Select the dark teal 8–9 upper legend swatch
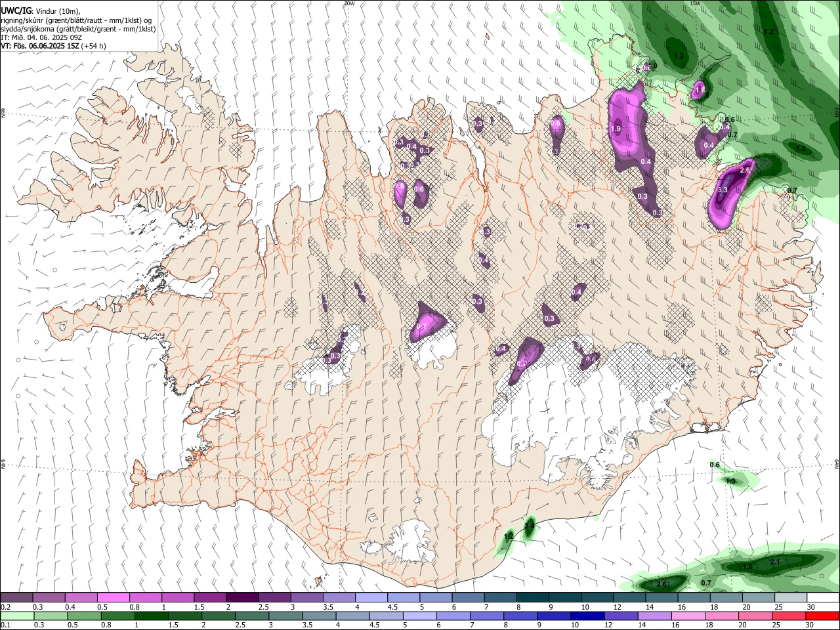840x630 pixels. [x=532, y=597]
